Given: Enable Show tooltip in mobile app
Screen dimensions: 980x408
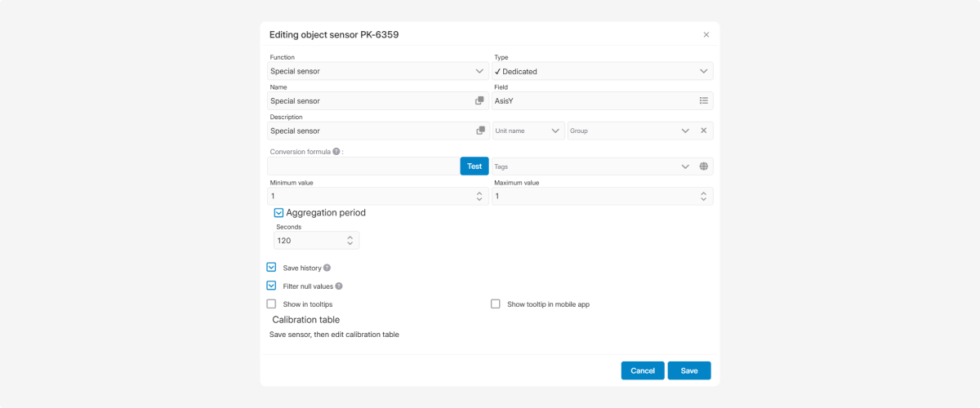Looking at the screenshot, I should click(495, 304).
